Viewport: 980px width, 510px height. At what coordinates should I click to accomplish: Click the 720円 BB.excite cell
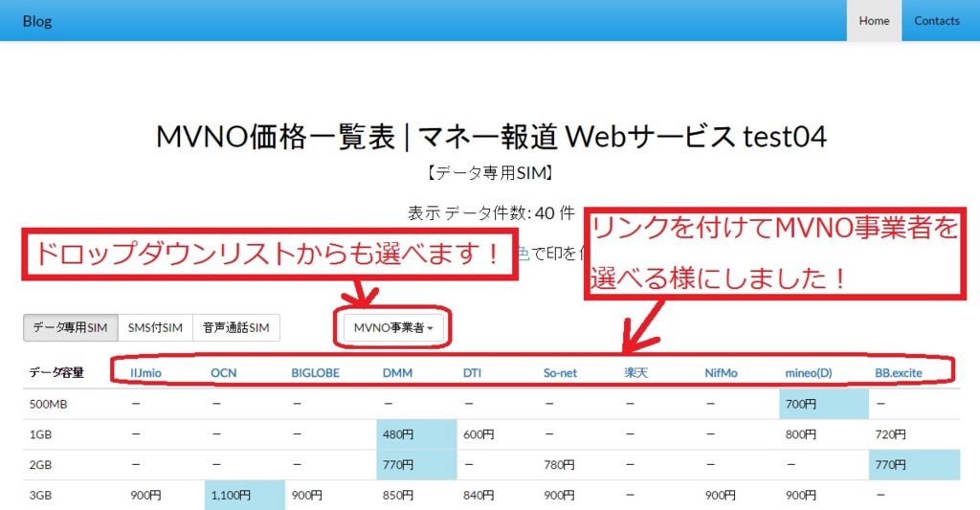point(891,434)
